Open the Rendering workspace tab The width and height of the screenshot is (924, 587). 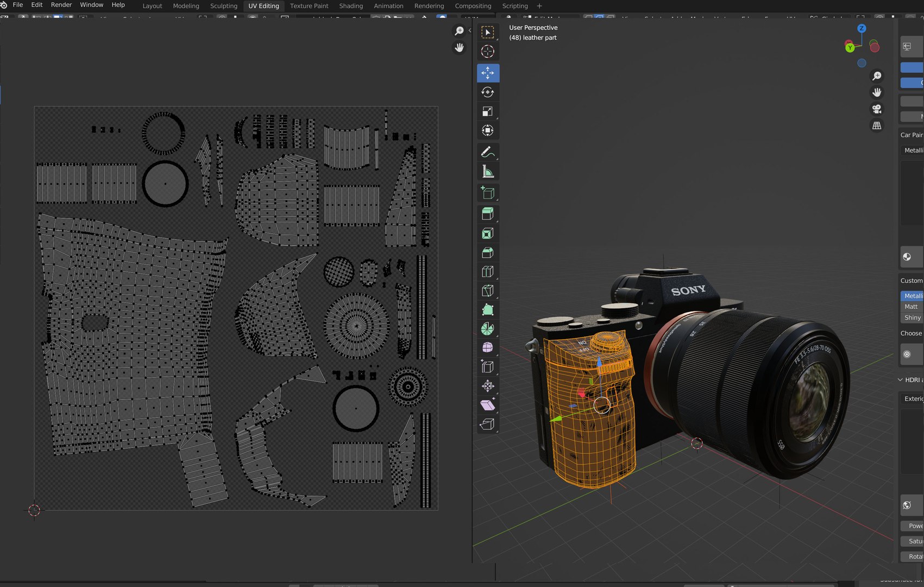pyautogui.click(x=429, y=6)
